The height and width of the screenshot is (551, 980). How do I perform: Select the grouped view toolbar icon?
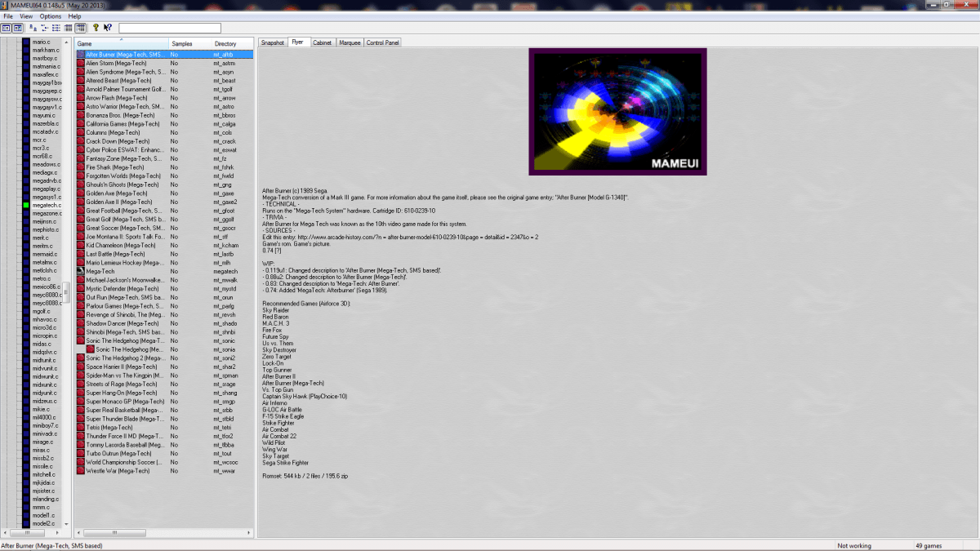(x=80, y=28)
